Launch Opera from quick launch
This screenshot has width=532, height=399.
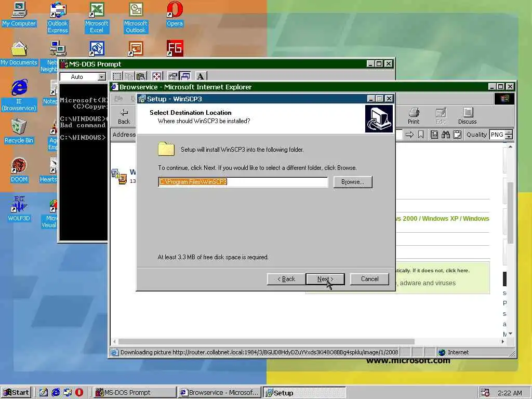click(79, 393)
